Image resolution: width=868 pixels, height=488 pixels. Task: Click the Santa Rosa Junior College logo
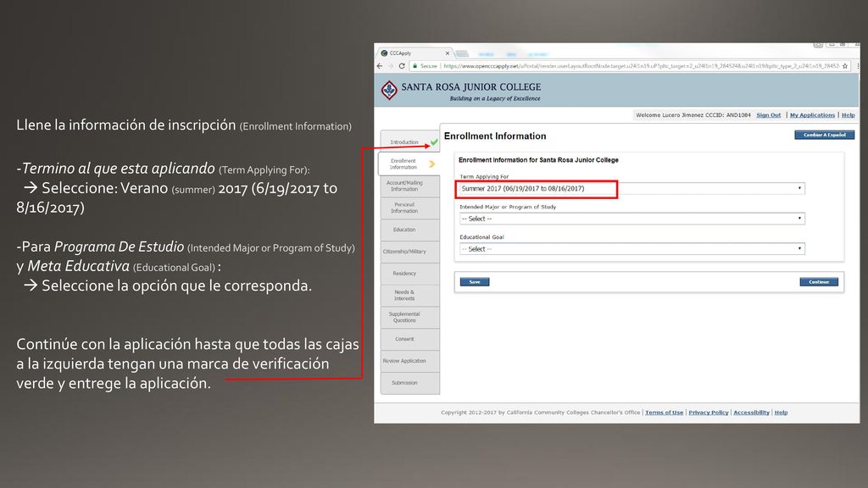point(389,90)
